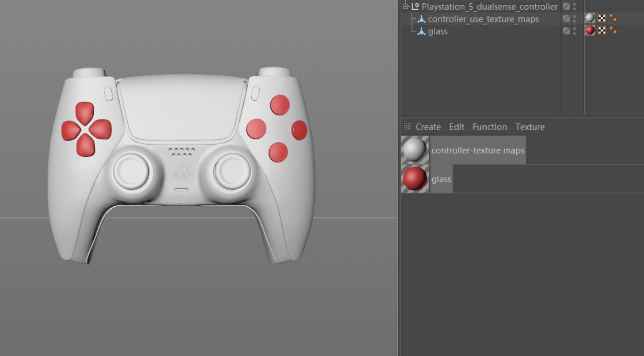
Task: Select the controller_use_texture_maps object row
Action: [483, 19]
